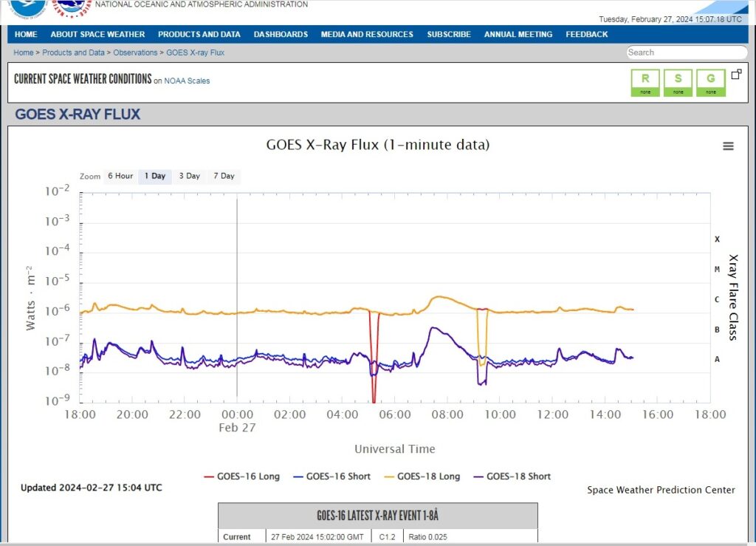756x546 pixels.
Task: Click the C1.2 current event value
Action: [387, 537]
